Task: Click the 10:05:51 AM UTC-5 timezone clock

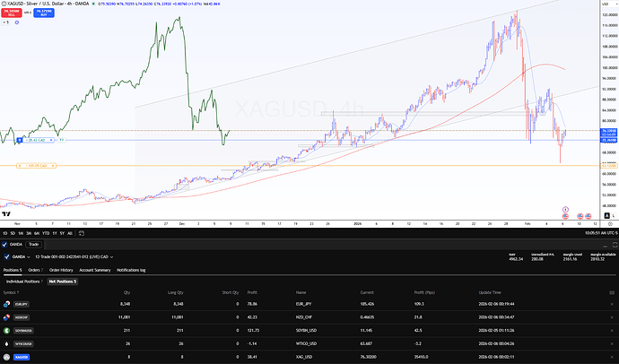Action: pyautogui.click(x=601, y=233)
